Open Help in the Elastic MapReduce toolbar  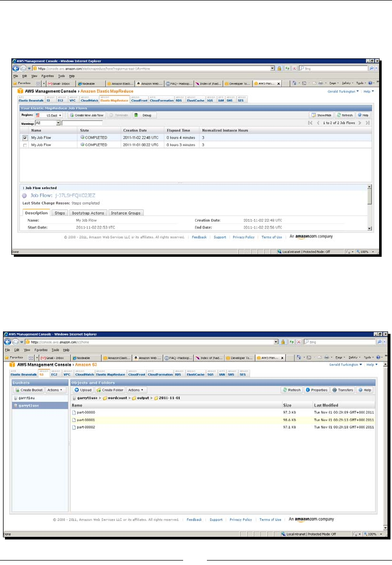pos(363,115)
